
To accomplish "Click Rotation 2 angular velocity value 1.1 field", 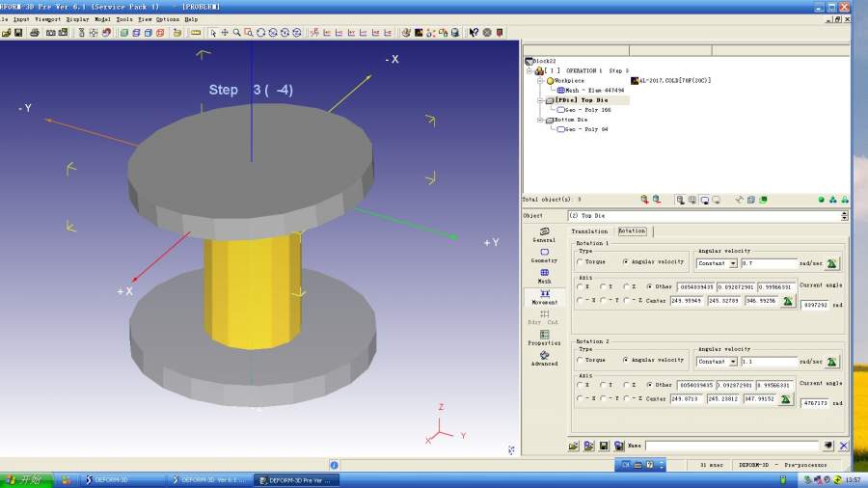I will (769, 362).
